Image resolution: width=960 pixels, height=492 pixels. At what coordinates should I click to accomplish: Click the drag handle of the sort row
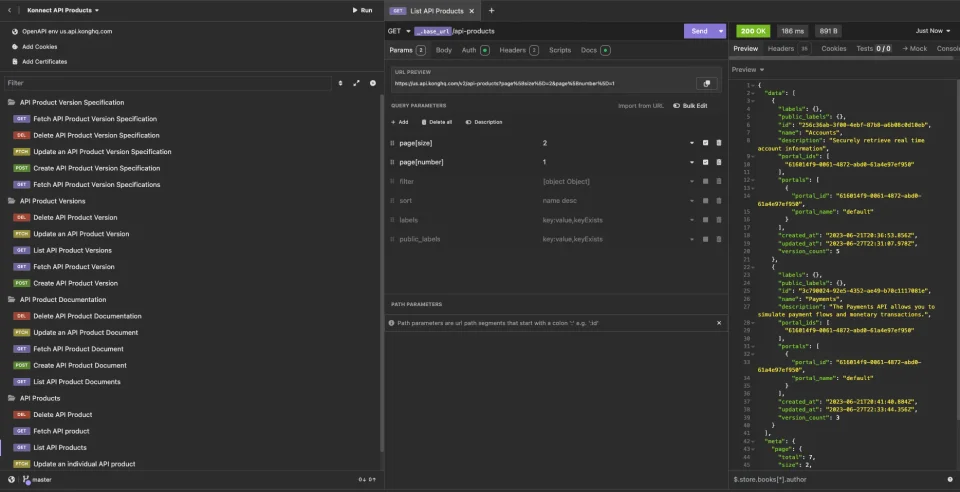pyautogui.click(x=392, y=201)
